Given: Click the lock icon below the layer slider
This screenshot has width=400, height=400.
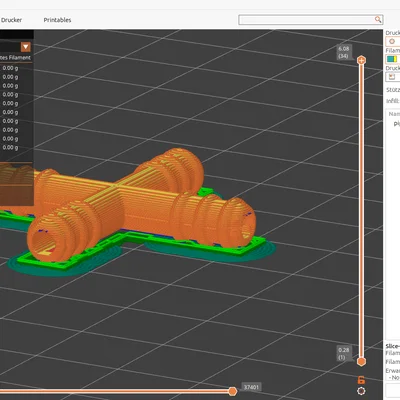Looking at the screenshot, I should click(x=361, y=380).
